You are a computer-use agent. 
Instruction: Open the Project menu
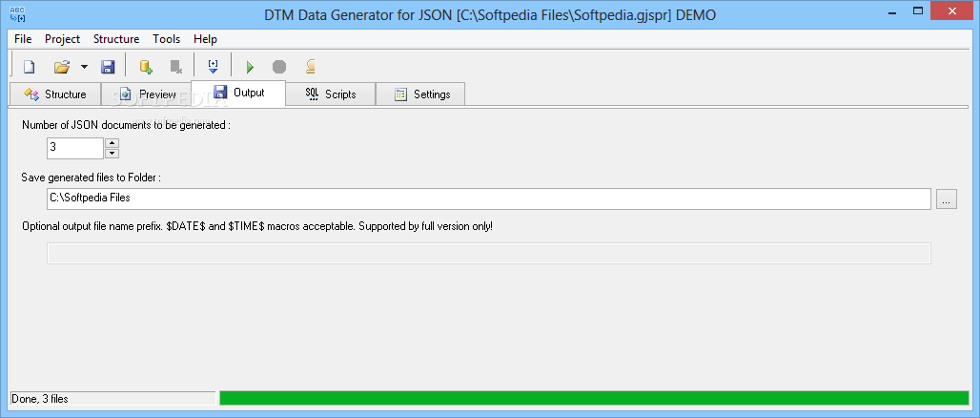(63, 39)
